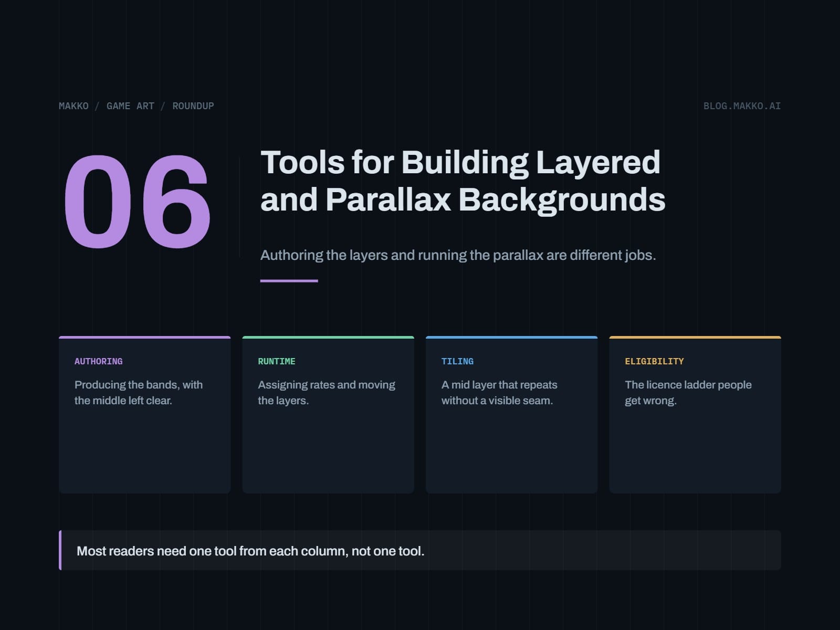This screenshot has width=840, height=630.
Task: Click the subtitle about authoring the layers
Action: coord(458,255)
